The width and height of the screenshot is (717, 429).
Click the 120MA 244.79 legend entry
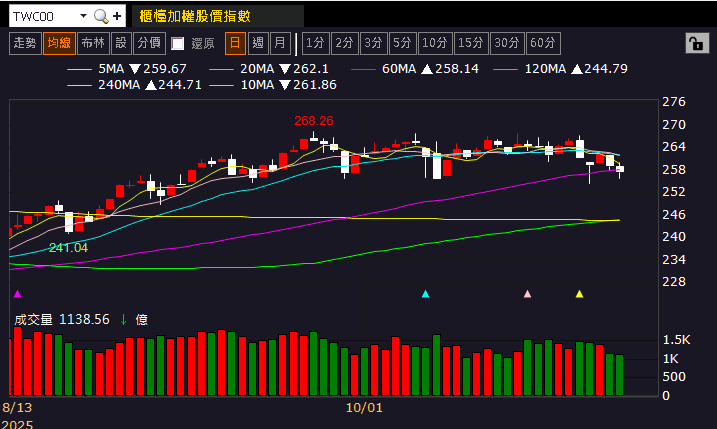tap(561, 69)
